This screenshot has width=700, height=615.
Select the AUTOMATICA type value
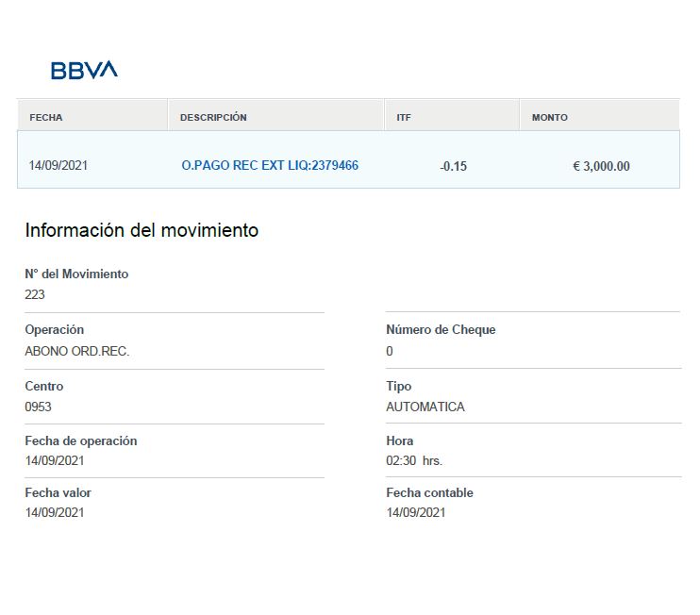(425, 407)
